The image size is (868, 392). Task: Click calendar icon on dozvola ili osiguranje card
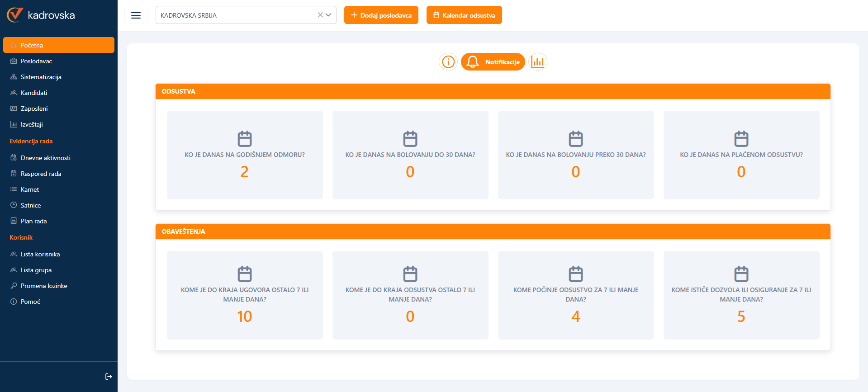tap(741, 274)
